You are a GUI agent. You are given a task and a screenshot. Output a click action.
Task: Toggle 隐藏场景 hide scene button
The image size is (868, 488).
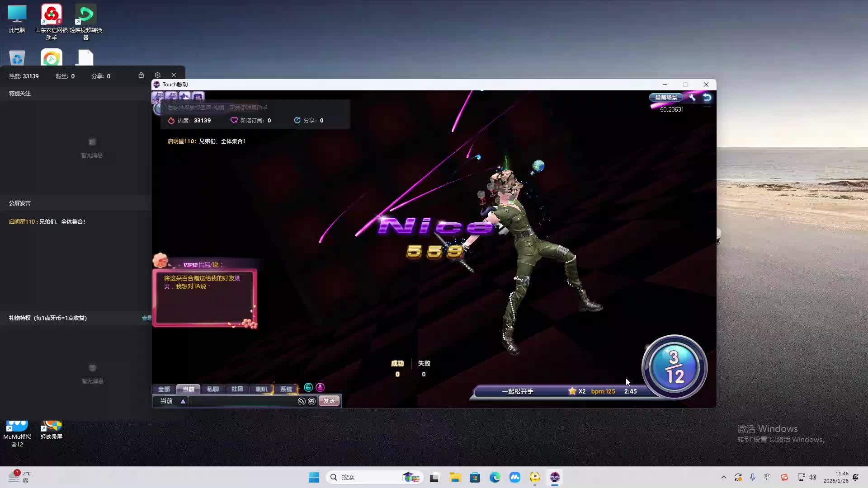point(666,97)
